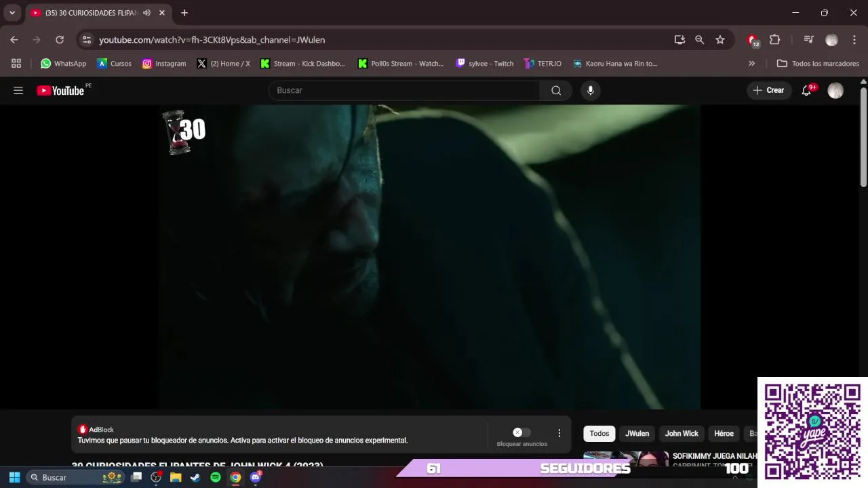Open Poll0s Stream bookmark
The width and height of the screenshot is (868, 488).
click(401, 64)
